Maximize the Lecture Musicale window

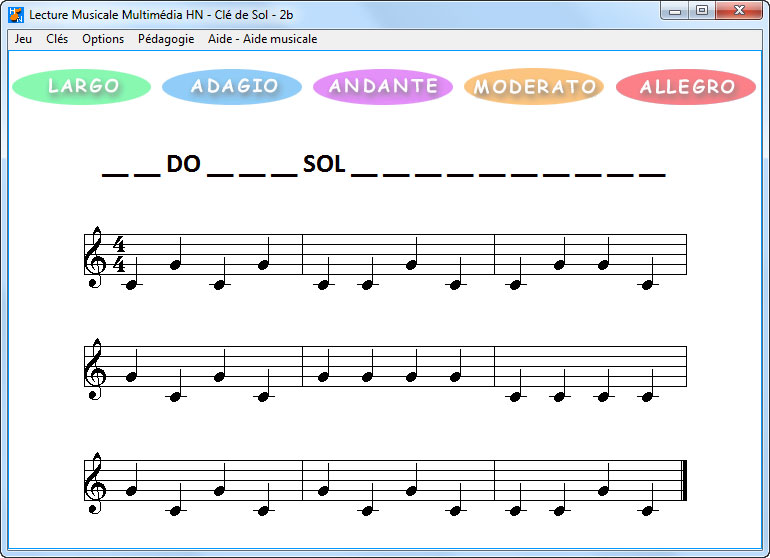pyautogui.click(x=702, y=11)
